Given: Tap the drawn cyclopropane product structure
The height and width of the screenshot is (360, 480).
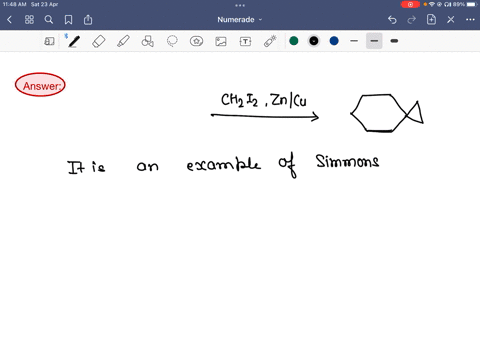Looking at the screenshot, I should (x=387, y=113).
